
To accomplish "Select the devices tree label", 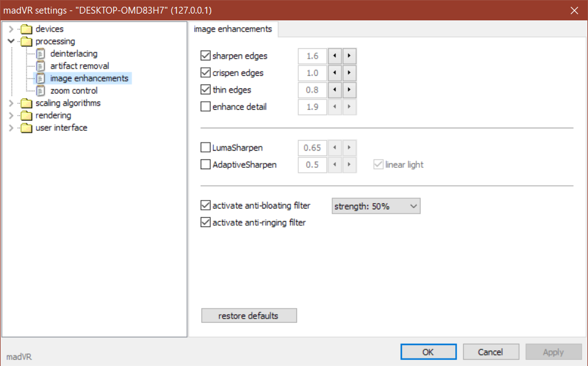I will 49,29.
